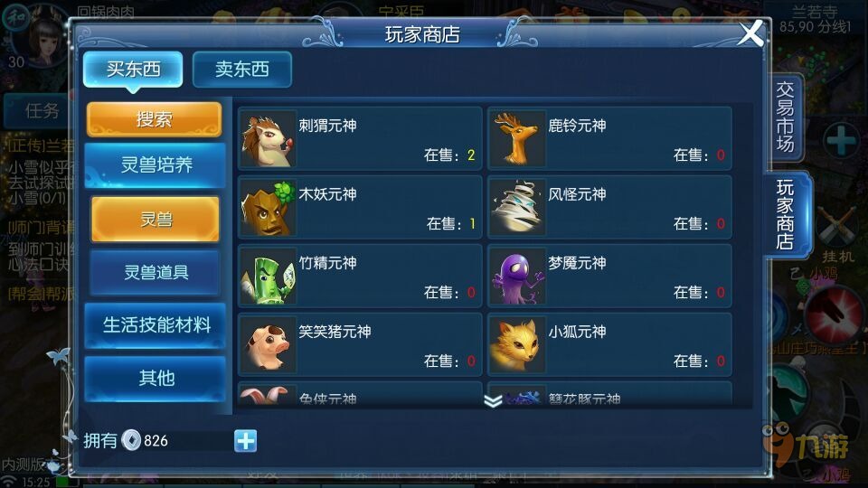The image size is (868, 488).
Task: Add currency with the plus icon
Action: pyautogui.click(x=245, y=441)
